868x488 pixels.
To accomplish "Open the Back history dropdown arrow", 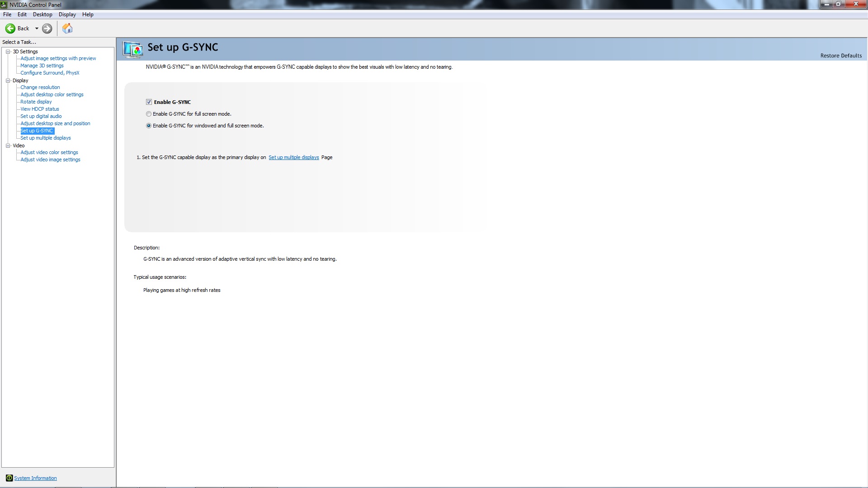I will click(x=37, y=28).
